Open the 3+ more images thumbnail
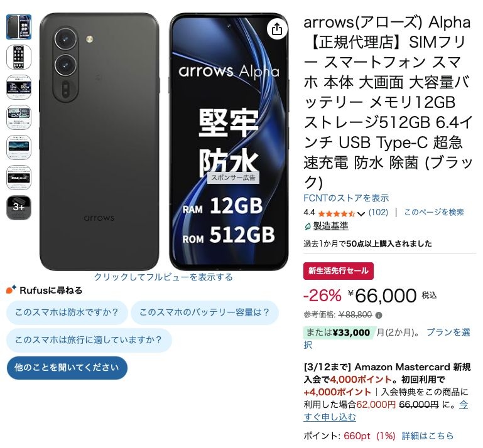 [x=19, y=208]
